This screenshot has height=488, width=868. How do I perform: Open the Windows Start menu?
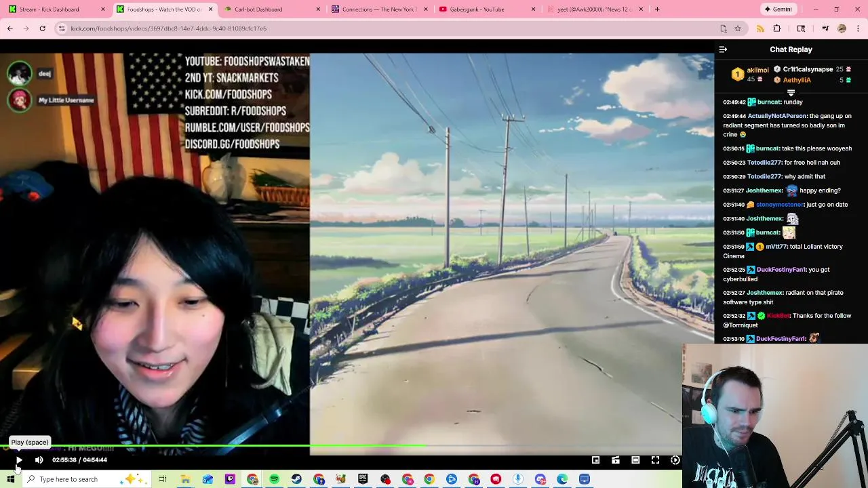tap(10, 479)
